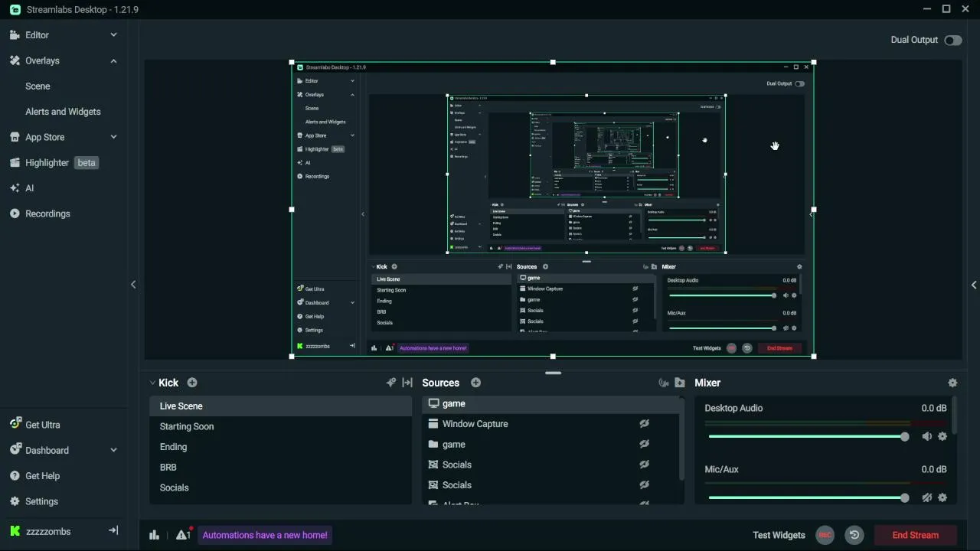This screenshot has width=980, height=551.
Task: Add a new scene with the plus icon
Action: coord(192,383)
